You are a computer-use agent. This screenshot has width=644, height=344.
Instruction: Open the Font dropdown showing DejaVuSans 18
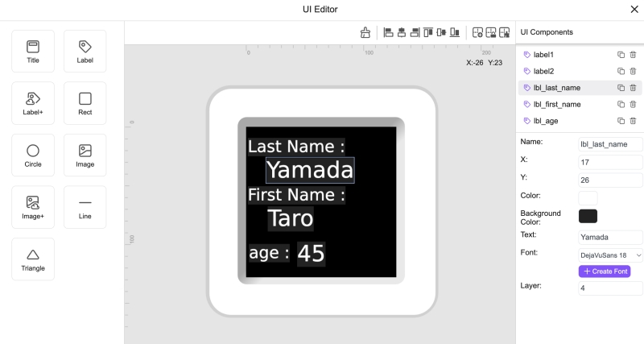[x=610, y=255]
